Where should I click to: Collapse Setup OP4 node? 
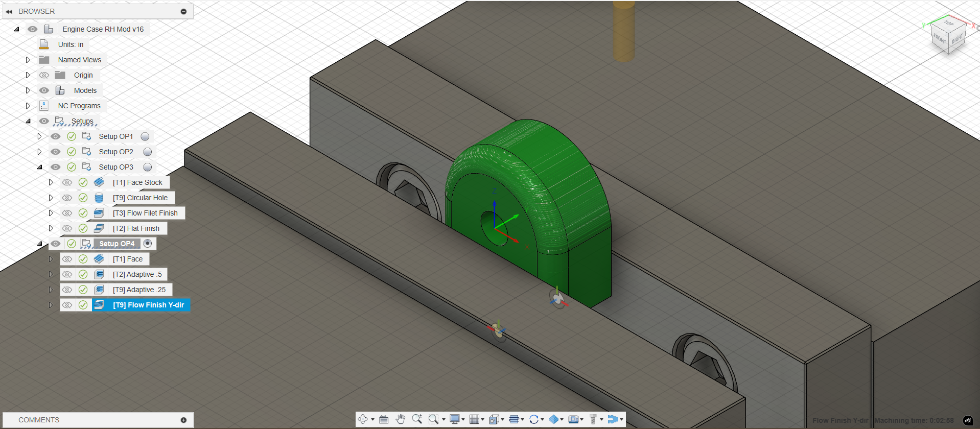coord(40,244)
